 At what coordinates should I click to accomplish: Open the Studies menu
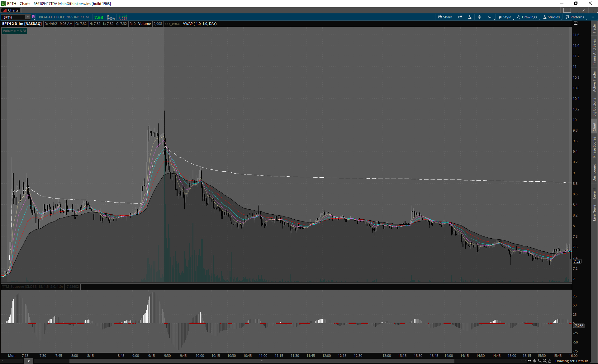[552, 17]
